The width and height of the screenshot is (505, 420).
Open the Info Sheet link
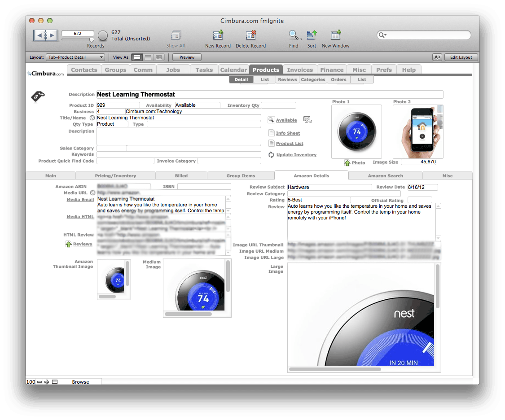click(x=288, y=133)
